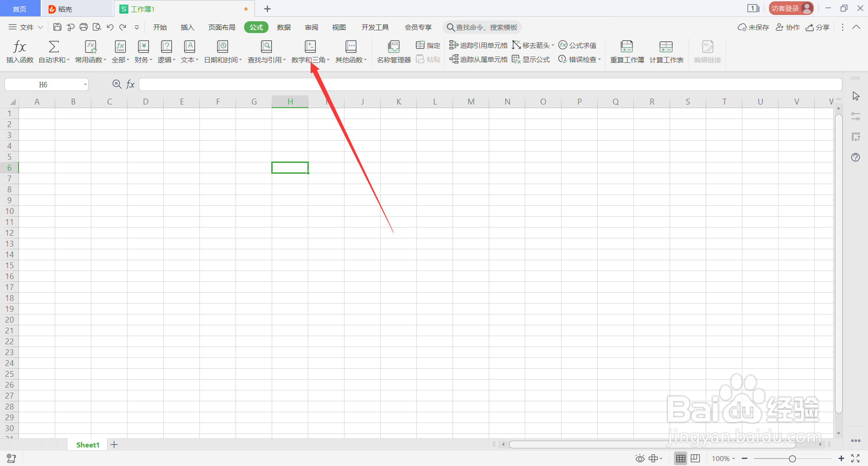868x466 pixels.
Task: Switch to Developer Tools (开发工具) tab
Action: point(375,27)
